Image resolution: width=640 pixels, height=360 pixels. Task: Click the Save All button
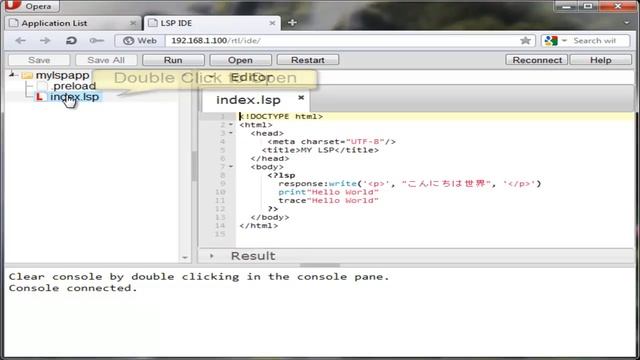click(106, 60)
